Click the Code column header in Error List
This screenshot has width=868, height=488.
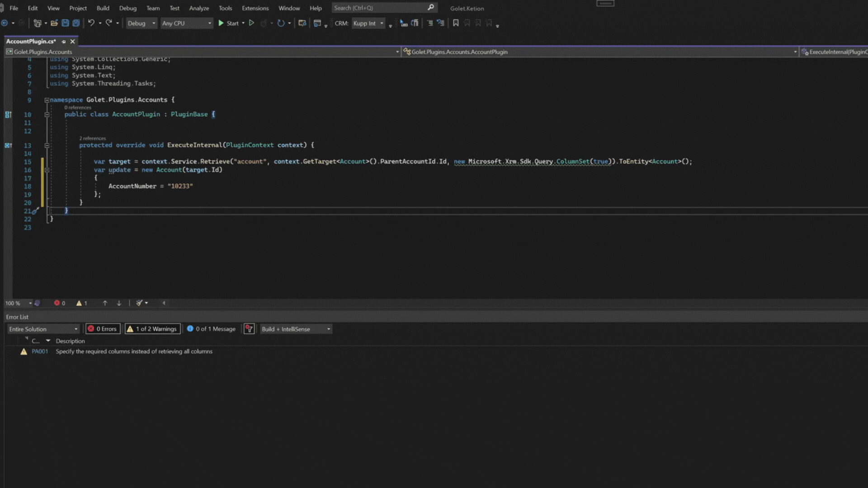[36, 341]
